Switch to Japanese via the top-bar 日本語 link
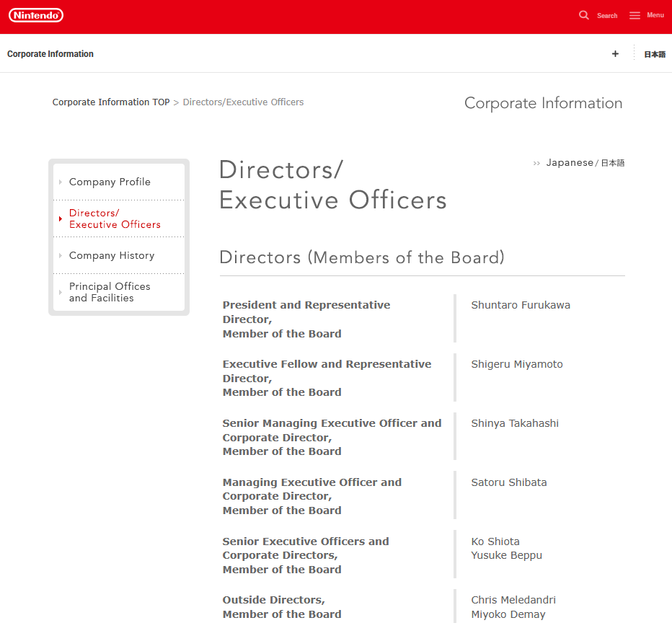 [x=655, y=54]
